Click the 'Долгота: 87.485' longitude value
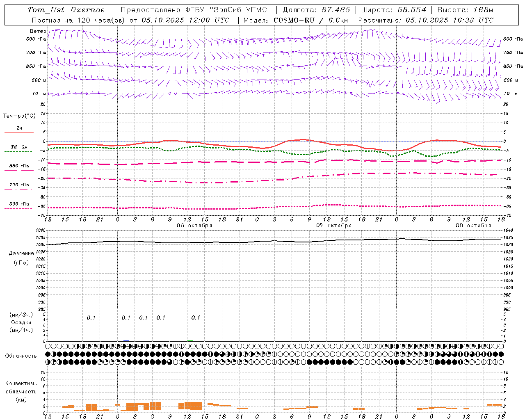Image resolution: width=525 pixels, height=420 pixels. pyautogui.click(x=317, y=9)
